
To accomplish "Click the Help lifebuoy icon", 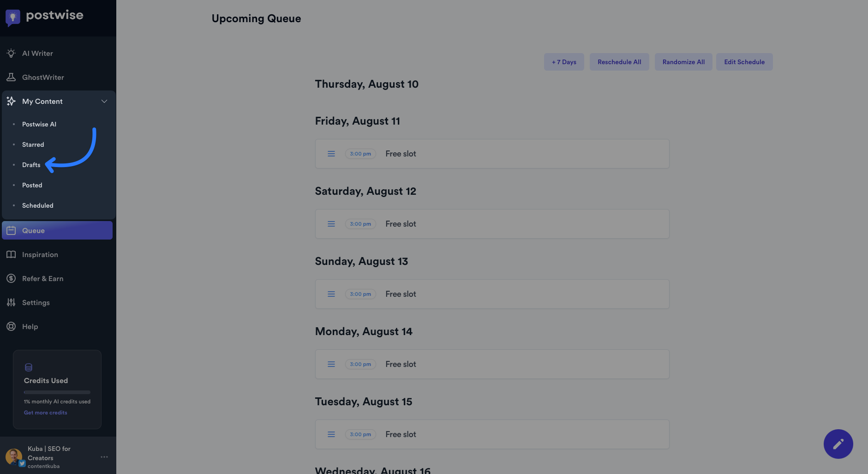I will tap(11, 326).
